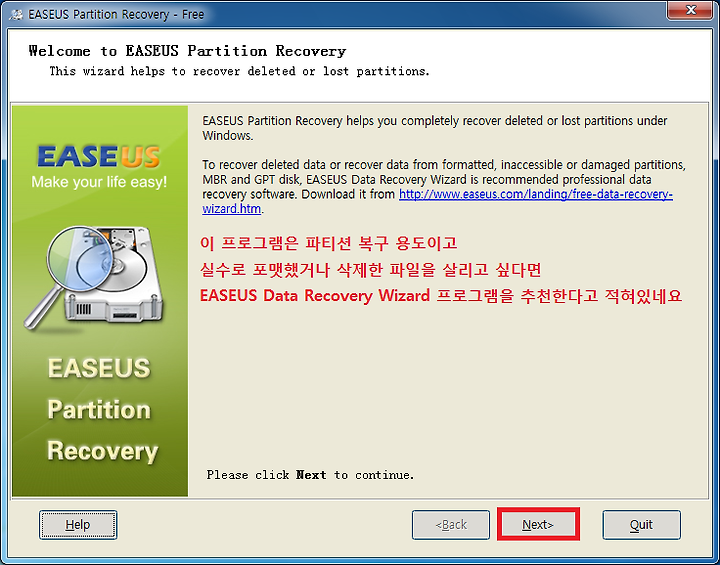The height and width of the screenshot is (565, 720).
Task: Click the "Make your life easy!" slogan
Action: pyautogui.click(x=99, y=182)
